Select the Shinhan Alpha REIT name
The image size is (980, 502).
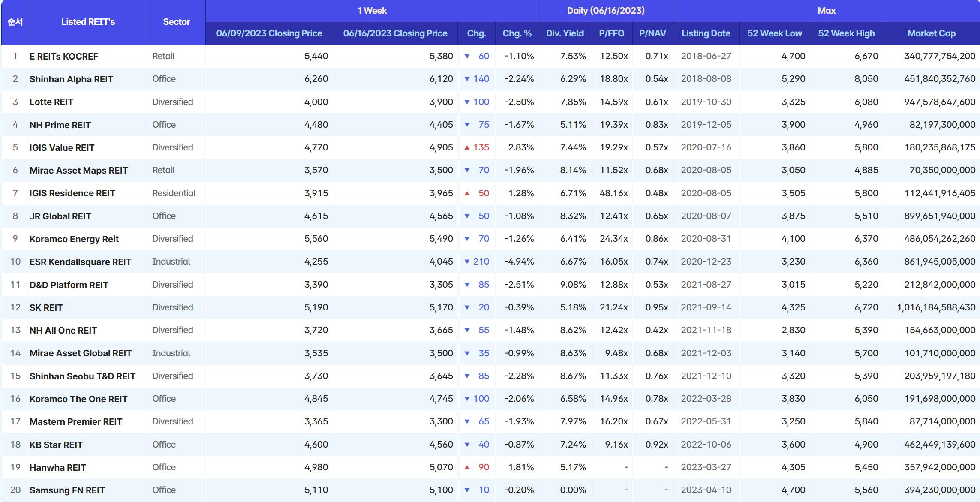71,79
